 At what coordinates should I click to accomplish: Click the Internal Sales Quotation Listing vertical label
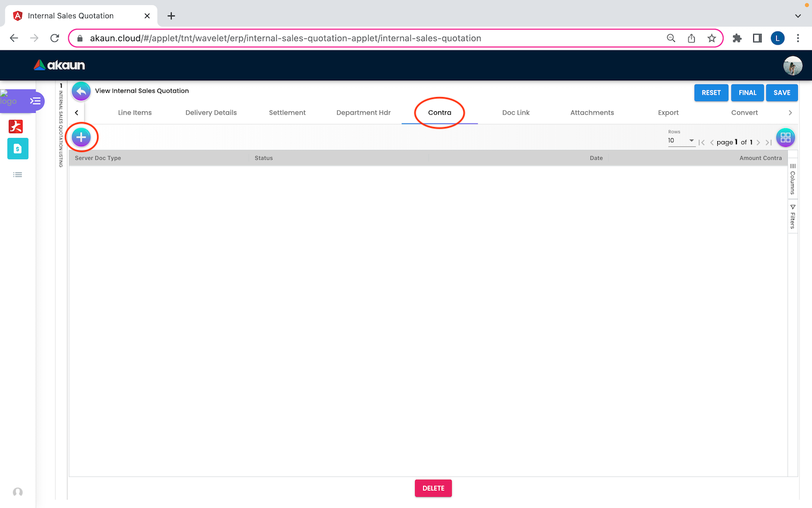[x=61, y=129]
